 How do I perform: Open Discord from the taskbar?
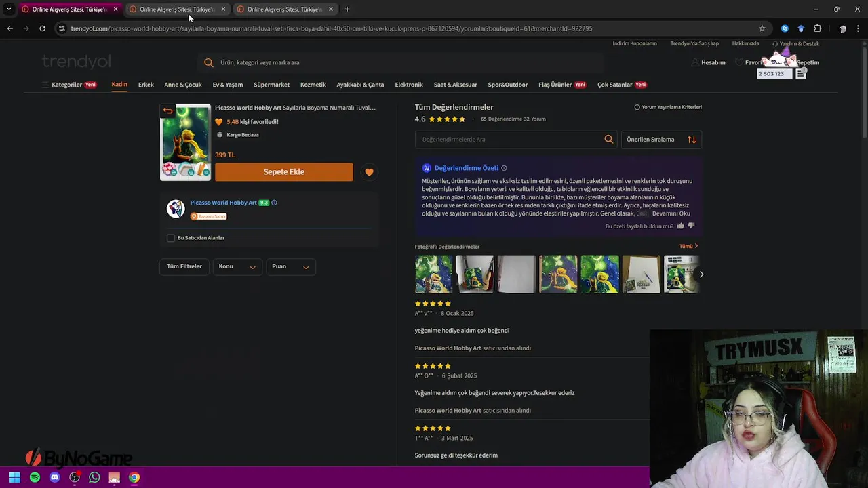pyautogui.click(x=55, y=477)
